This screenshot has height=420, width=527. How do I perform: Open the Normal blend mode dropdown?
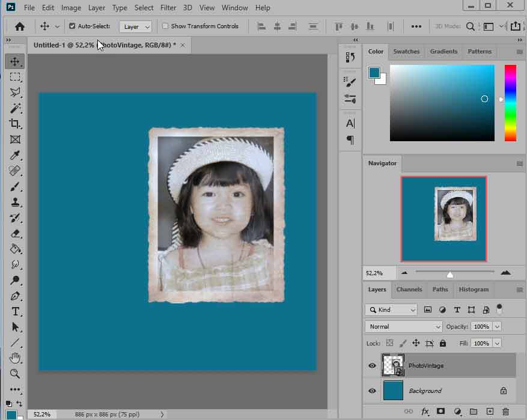coord(404,327)
